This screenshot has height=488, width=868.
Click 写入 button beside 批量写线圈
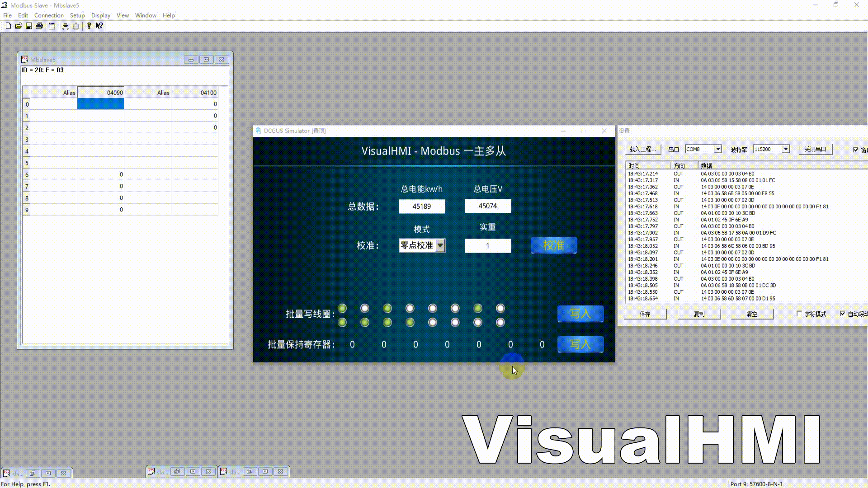point(580,314)
